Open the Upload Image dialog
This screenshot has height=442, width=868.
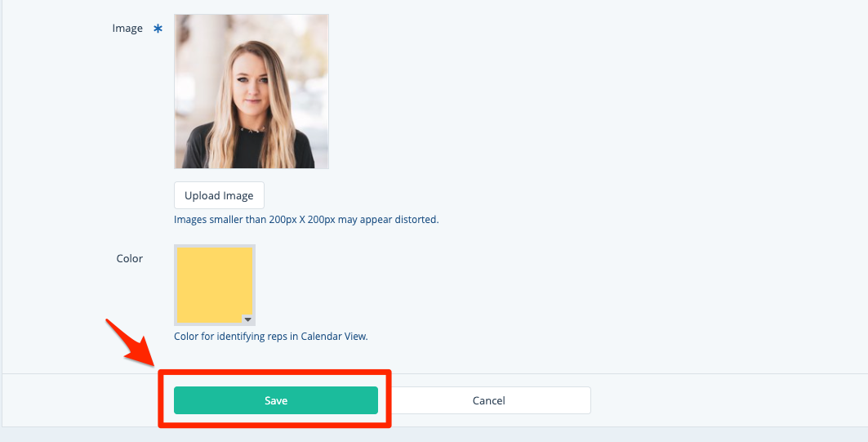[x=219, y=195]
